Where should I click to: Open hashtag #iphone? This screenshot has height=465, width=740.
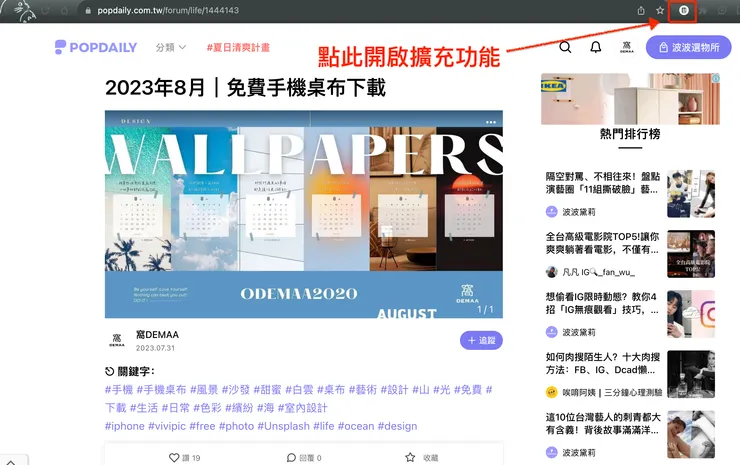pos(125,426)
